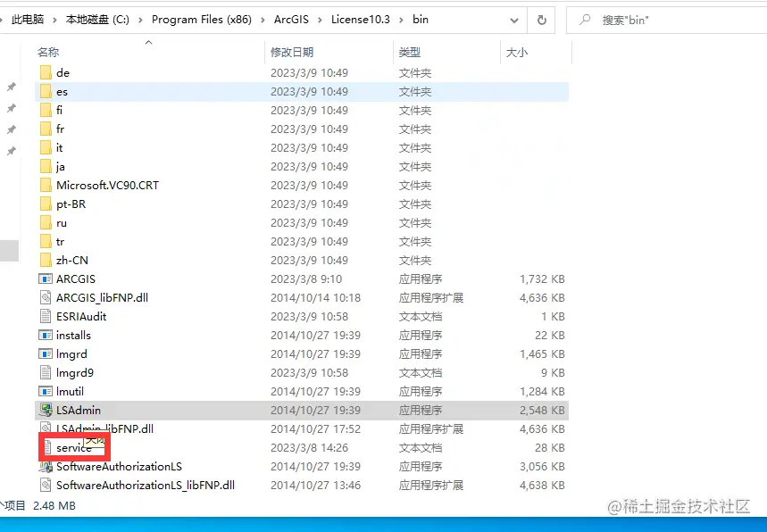Click the 22 KB size of installs
Image resolution: width=767 pixels, height=532 pixels.
550,336
